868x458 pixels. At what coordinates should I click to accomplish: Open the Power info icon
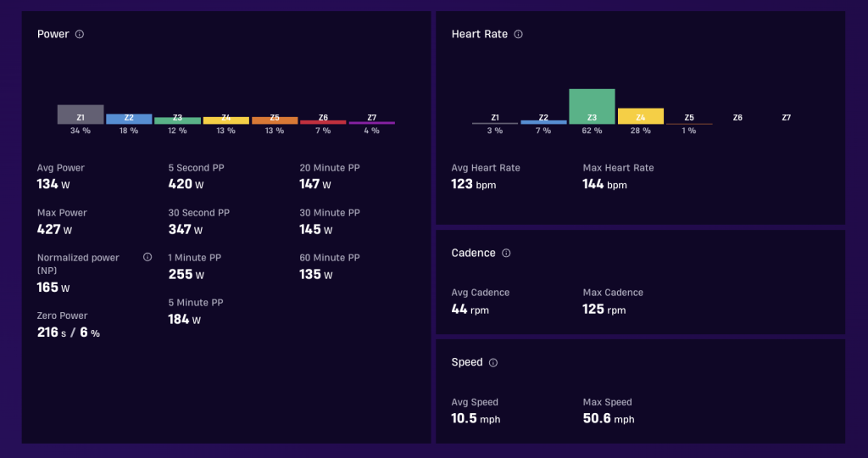[80, 34]
